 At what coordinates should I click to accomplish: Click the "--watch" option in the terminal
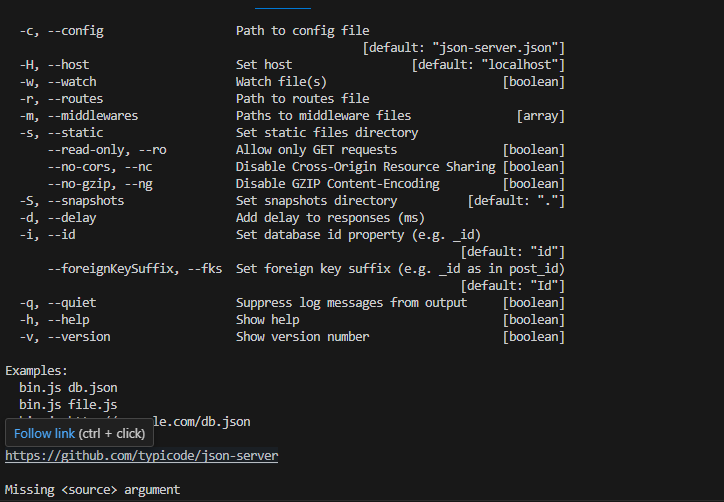(72, 82)
